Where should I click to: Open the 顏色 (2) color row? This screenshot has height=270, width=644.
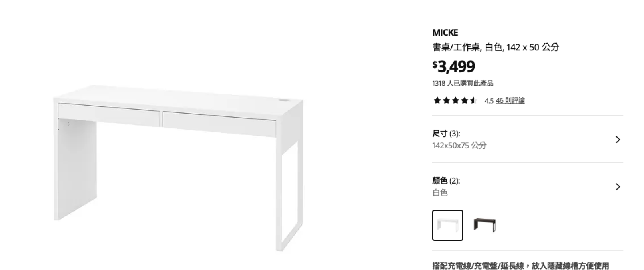tap(528, 186)
